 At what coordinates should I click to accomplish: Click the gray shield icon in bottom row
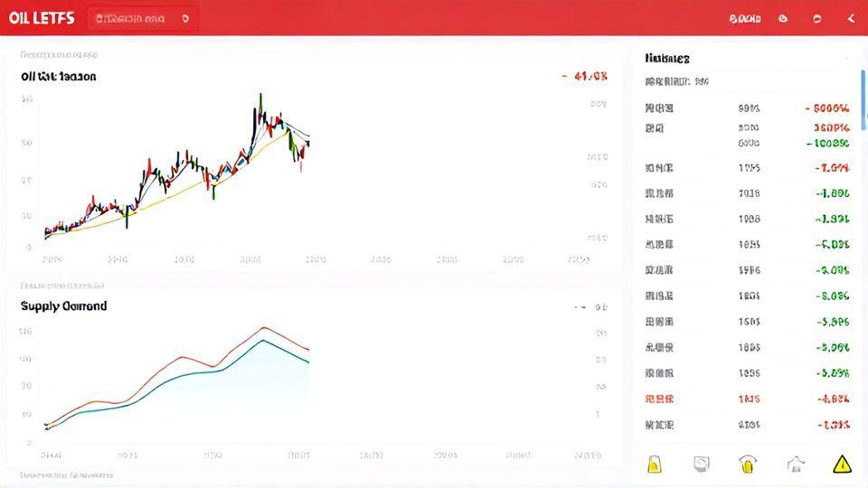click(702, 465)
